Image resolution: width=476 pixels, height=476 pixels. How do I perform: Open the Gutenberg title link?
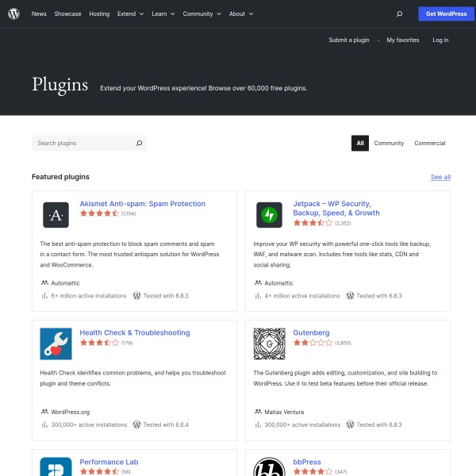pos(311,332)
